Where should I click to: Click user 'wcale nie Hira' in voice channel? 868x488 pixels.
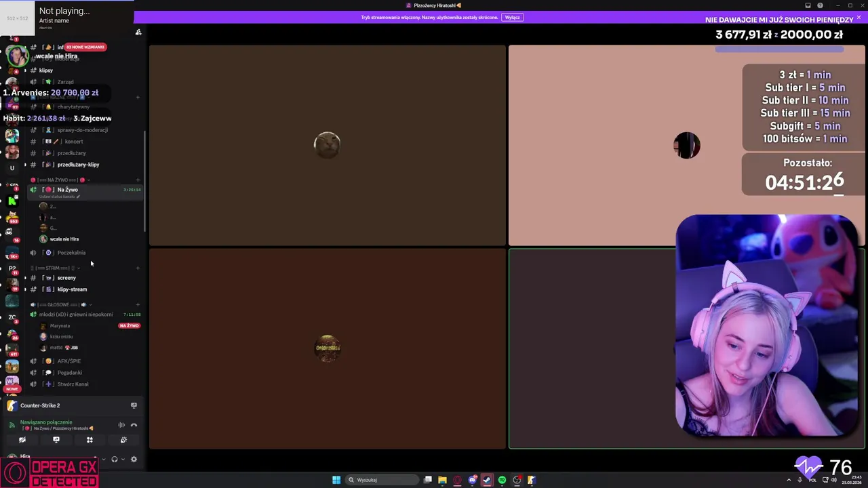(x=64, y=239)
